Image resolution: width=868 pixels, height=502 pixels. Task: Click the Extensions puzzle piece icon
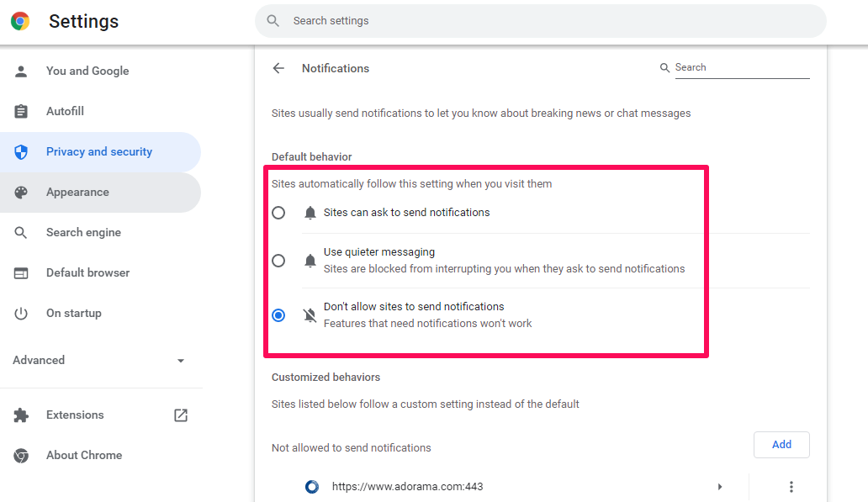(x=21, y=415)
